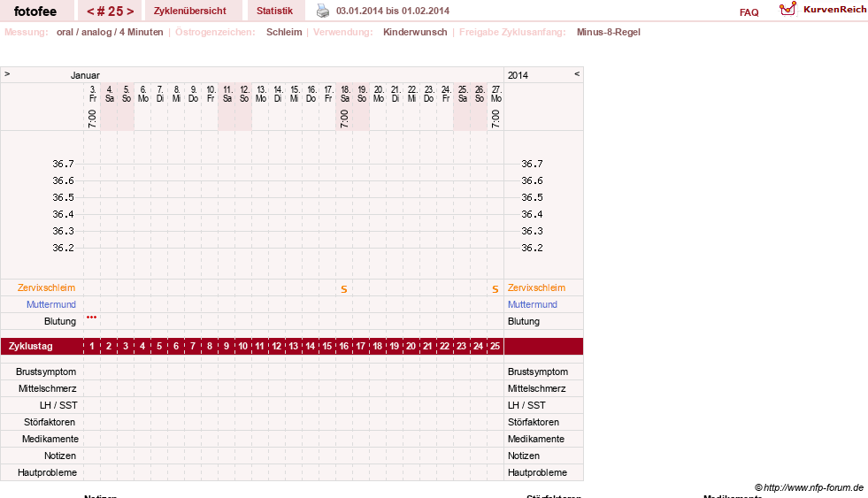
Task: Select cycle day 20 in Zyklustag row
Action: [x=411, y=347]
